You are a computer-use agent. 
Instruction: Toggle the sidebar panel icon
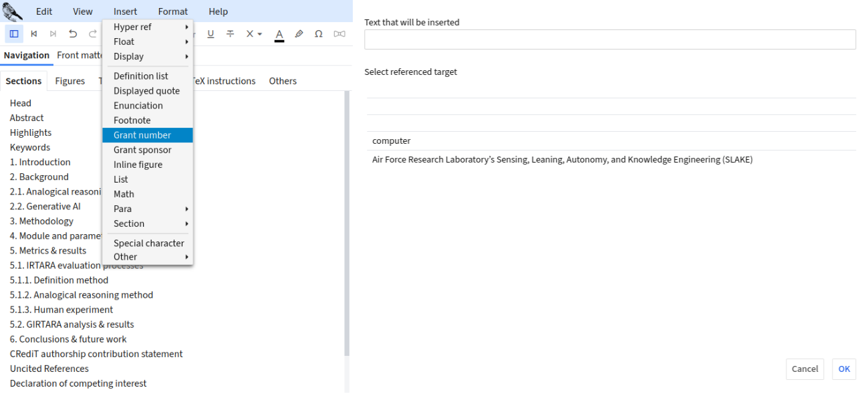[14, 33]
